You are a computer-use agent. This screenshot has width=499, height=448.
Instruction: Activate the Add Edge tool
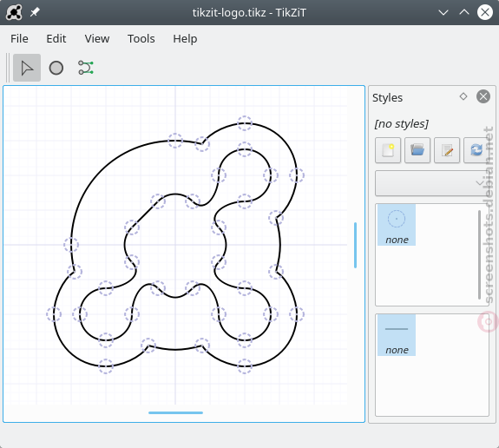click(x=86, y=68)
